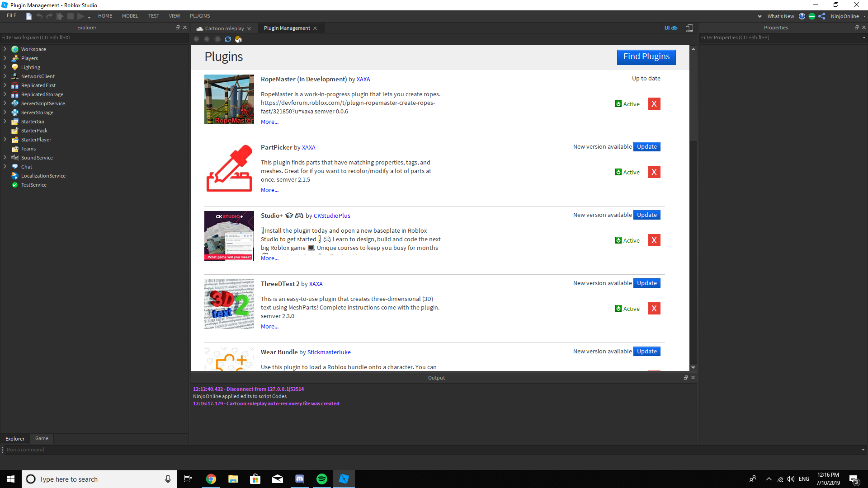868x488 pixels.
Task: Click the home icon in the plugin browser
Action: (238, 39)
